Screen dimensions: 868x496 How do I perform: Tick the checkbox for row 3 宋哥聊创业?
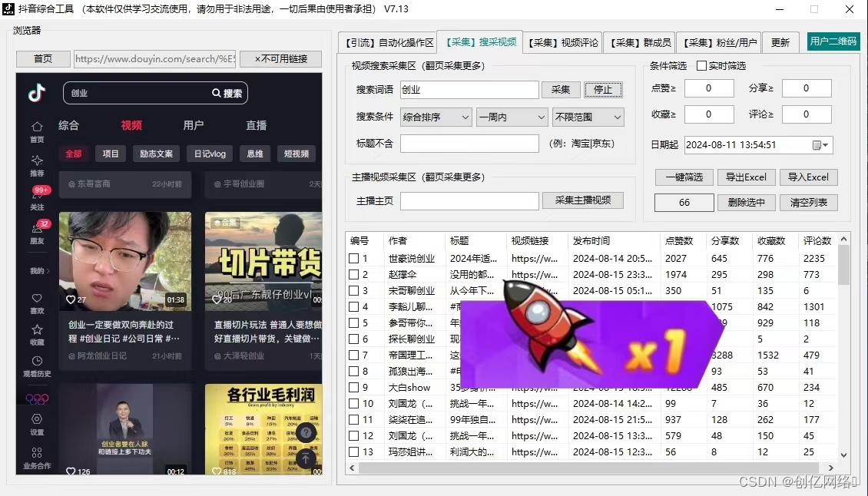click(354, 291)
